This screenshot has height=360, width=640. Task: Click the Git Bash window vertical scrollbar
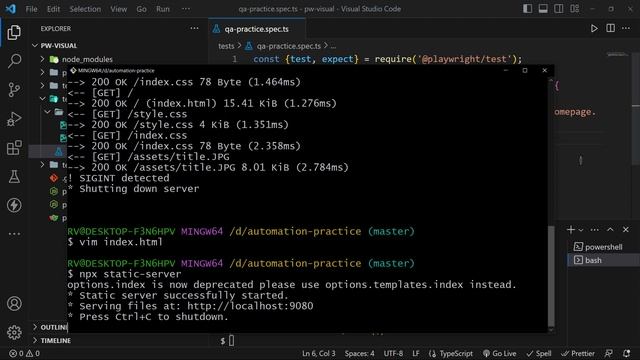point(551,276)
